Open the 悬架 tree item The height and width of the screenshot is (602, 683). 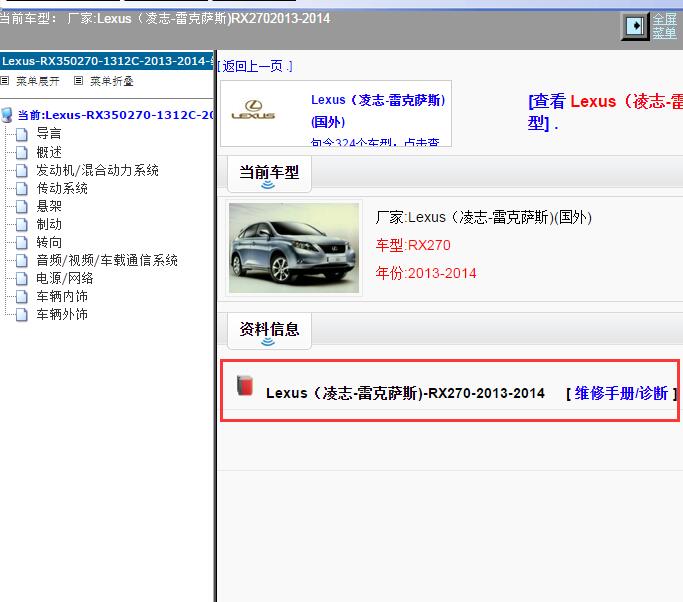pyautogui.click(x=49, y=206)
